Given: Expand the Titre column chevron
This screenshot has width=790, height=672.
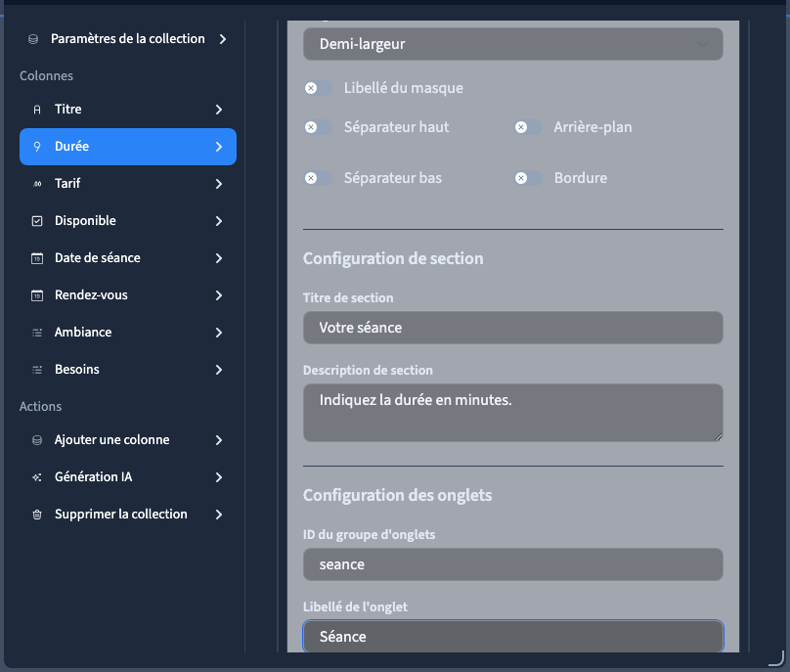Looking at the screenshot, I should pyautogui.click(x=219, y=110).
